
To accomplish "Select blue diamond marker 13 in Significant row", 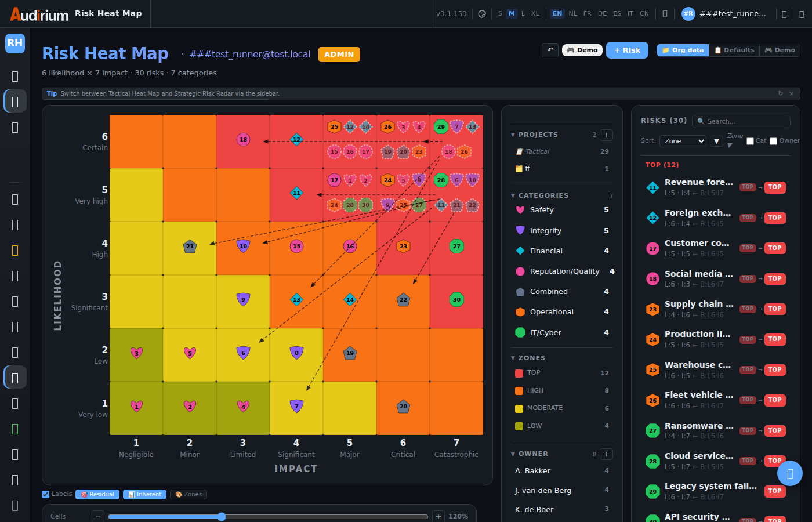I will (x=296, y=299).
